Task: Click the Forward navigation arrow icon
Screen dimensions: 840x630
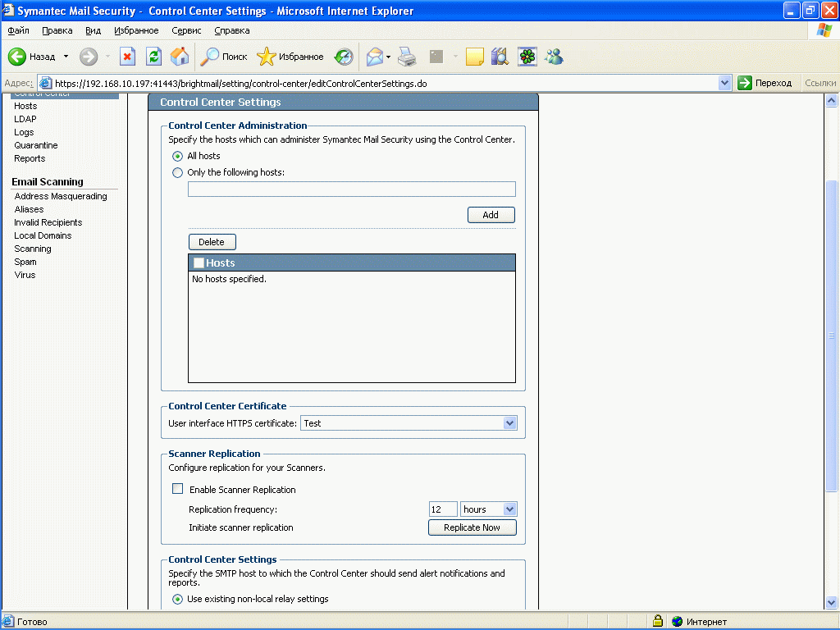Action: pyautogui.click(x=89, y=57)
